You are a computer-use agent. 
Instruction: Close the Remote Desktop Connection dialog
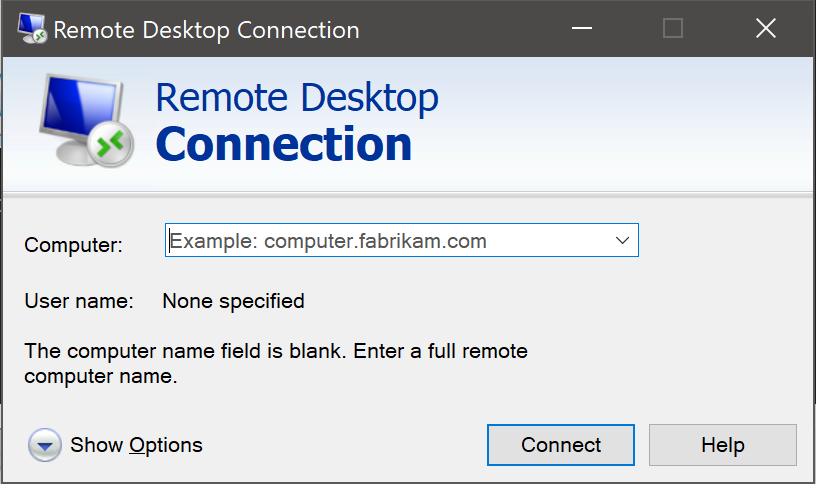coord(765,29)
